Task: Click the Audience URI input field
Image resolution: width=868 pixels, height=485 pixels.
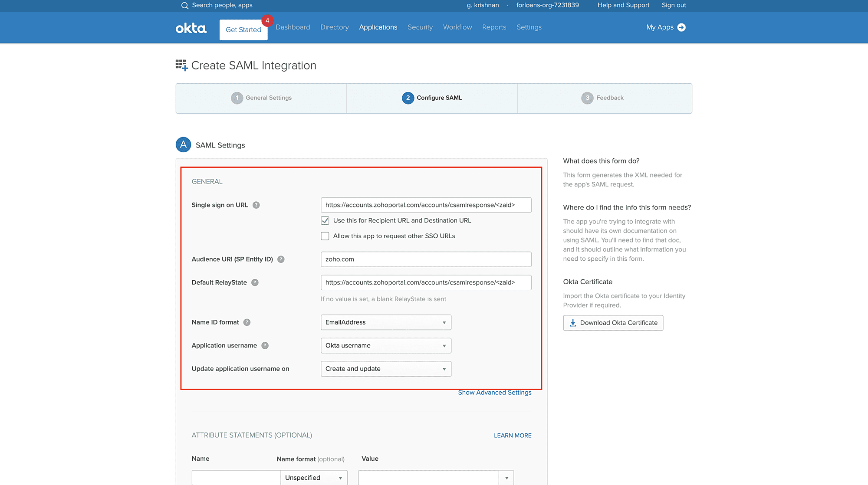Action: pos(426,259)
